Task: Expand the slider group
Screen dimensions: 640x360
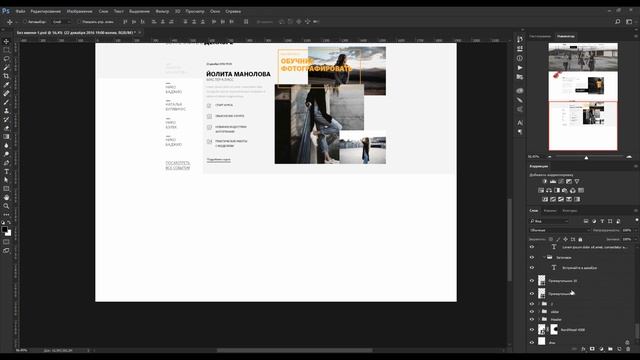Action: [x=539, y=312]
